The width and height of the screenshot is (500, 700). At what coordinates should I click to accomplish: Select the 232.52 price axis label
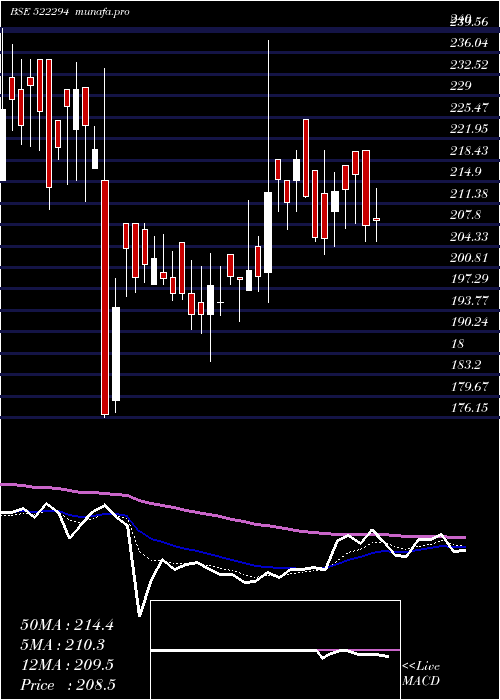point(469,65)
